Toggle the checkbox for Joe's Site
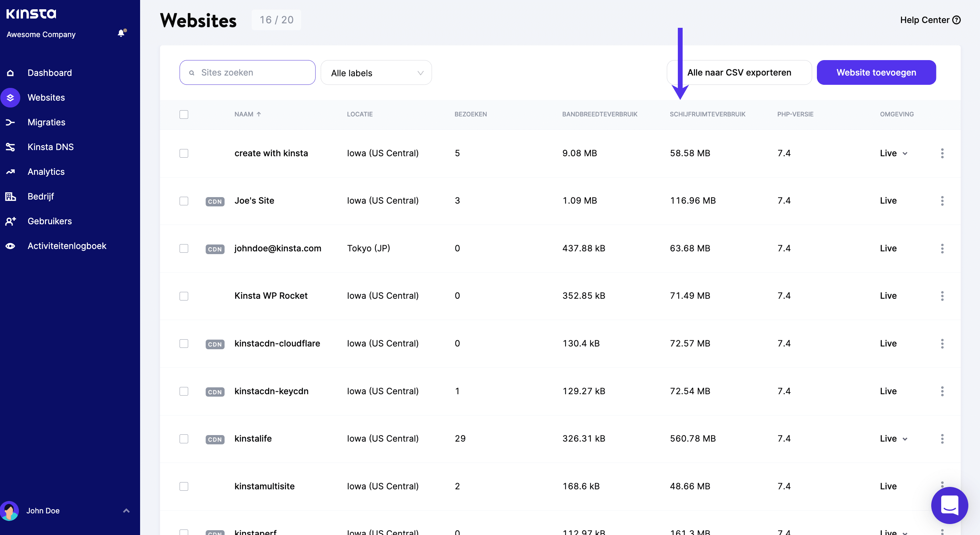 (184, 201)
